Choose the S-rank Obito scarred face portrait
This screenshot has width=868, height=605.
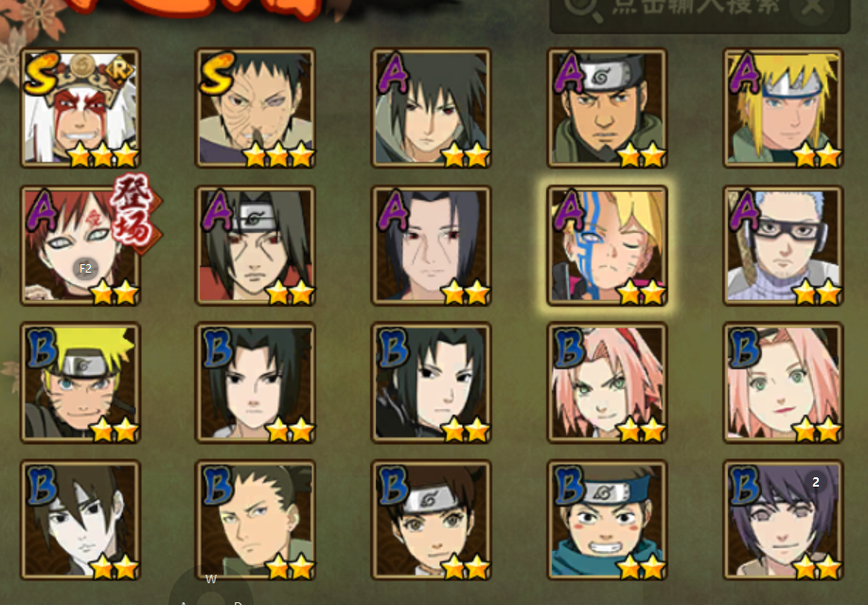256,108
